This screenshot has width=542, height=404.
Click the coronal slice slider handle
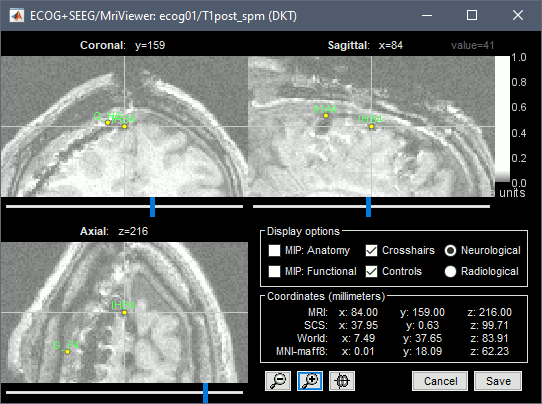click(x=152, y=207)
